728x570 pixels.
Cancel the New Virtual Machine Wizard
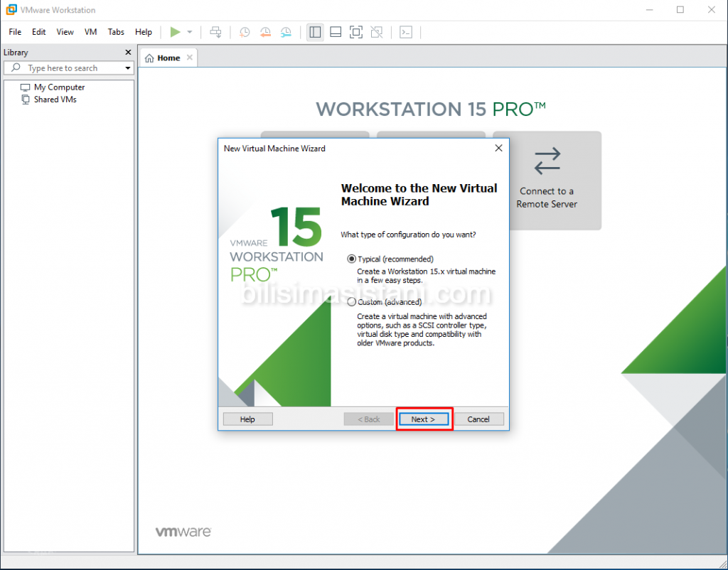(478, 419)
